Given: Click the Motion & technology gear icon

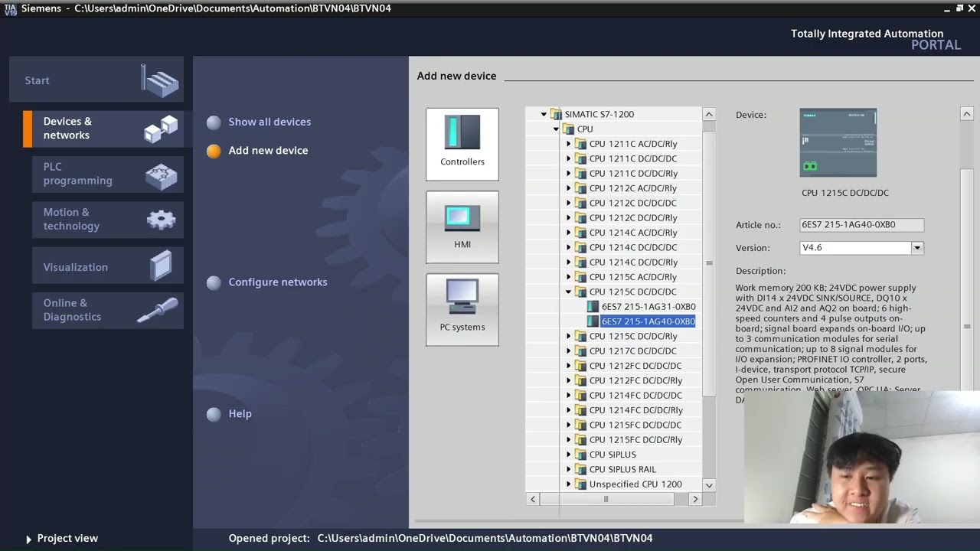Looking at the screenshot, I should coord(161,220).
